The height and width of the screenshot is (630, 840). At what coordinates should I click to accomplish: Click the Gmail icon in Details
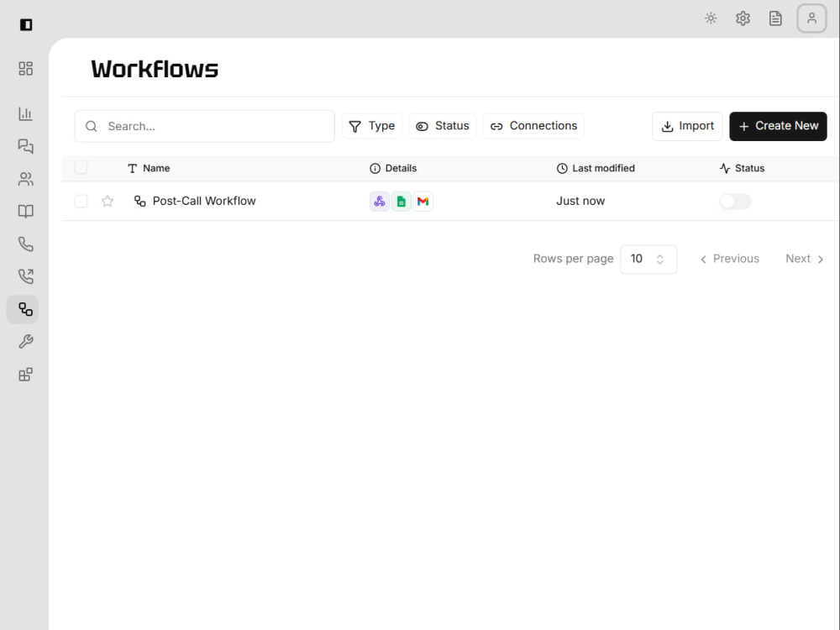423,202
